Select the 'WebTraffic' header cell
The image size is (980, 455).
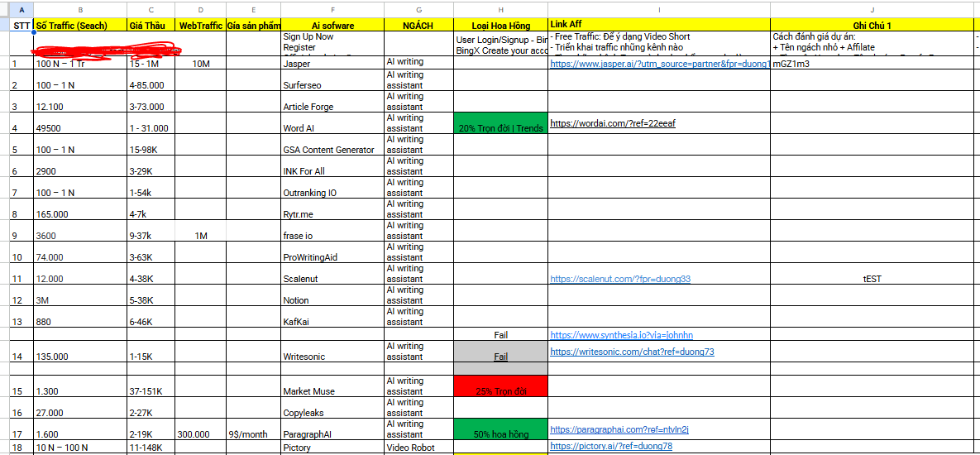[x=201, y=25]
